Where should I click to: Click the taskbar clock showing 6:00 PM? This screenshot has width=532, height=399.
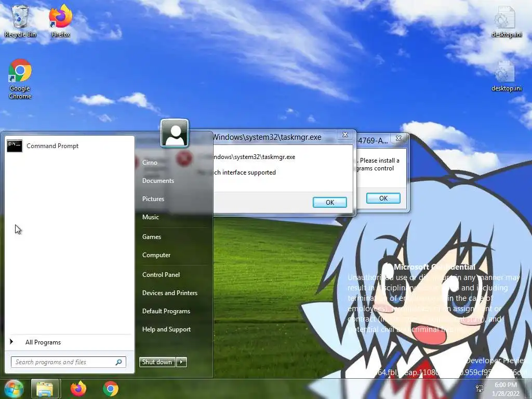point(506,389)
